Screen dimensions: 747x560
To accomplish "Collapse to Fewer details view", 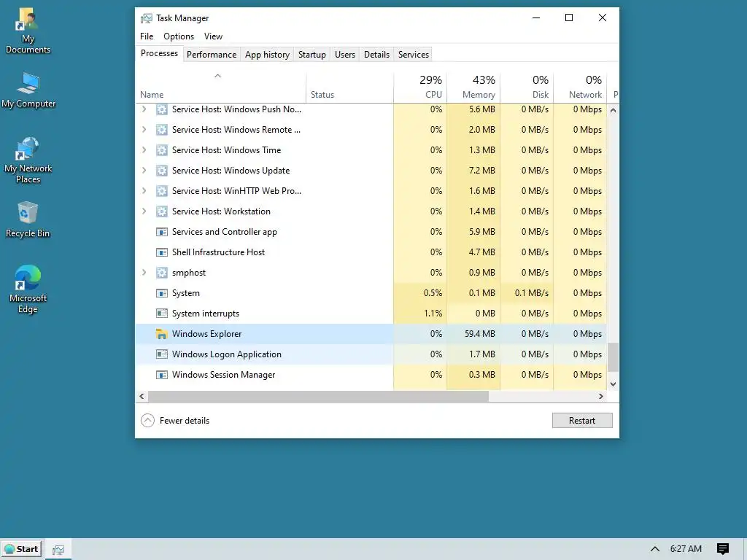I will (175, 421).
